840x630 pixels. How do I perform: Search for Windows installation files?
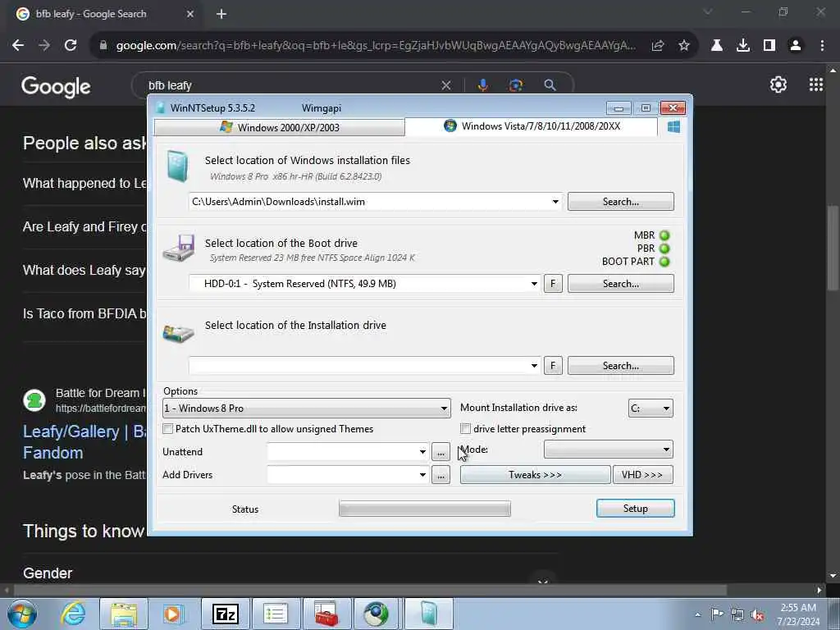[621, 202]
